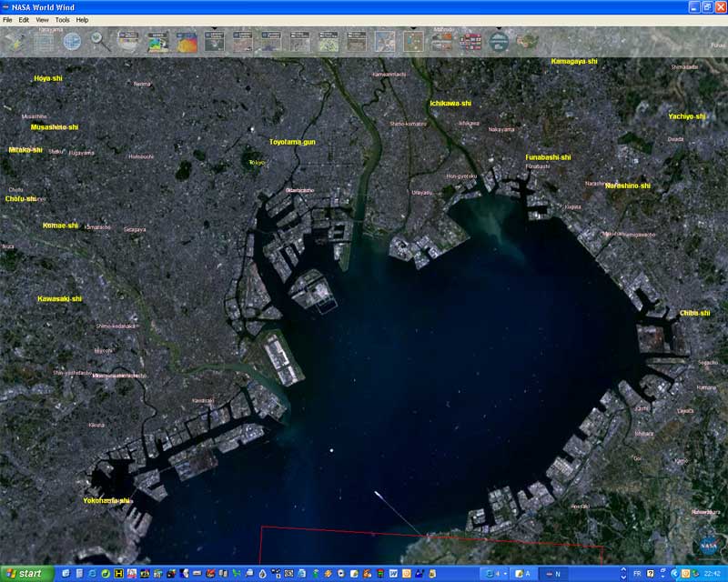
Task: Open the magnifying glass place finder
Action: [x=100, y=41]
